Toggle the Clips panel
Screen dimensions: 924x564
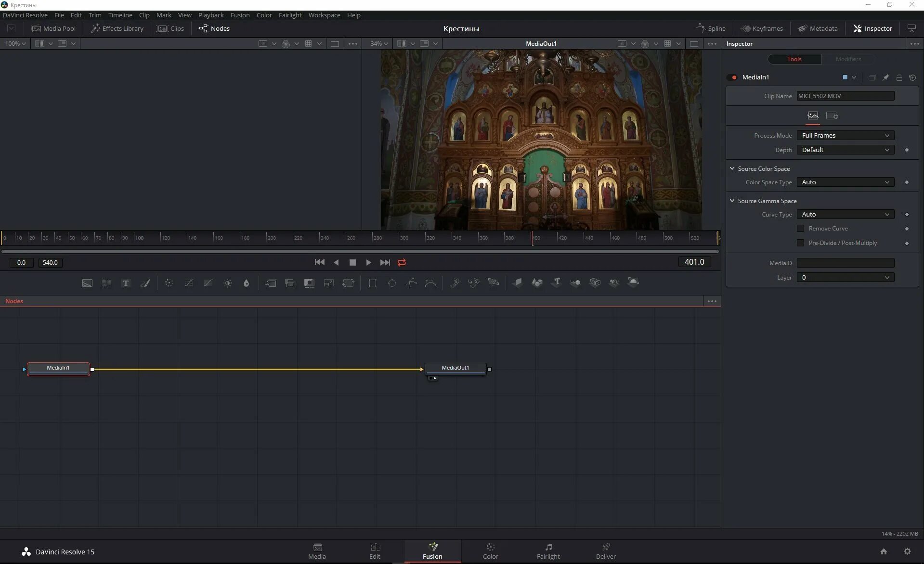[170, 28]
